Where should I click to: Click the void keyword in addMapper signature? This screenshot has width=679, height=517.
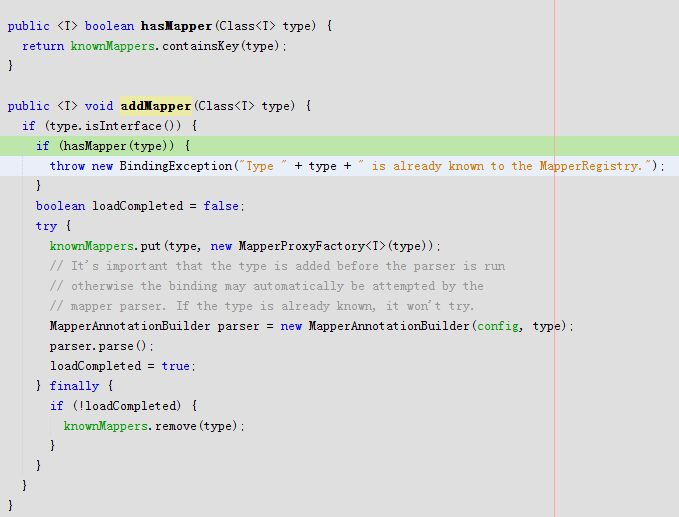99,106
